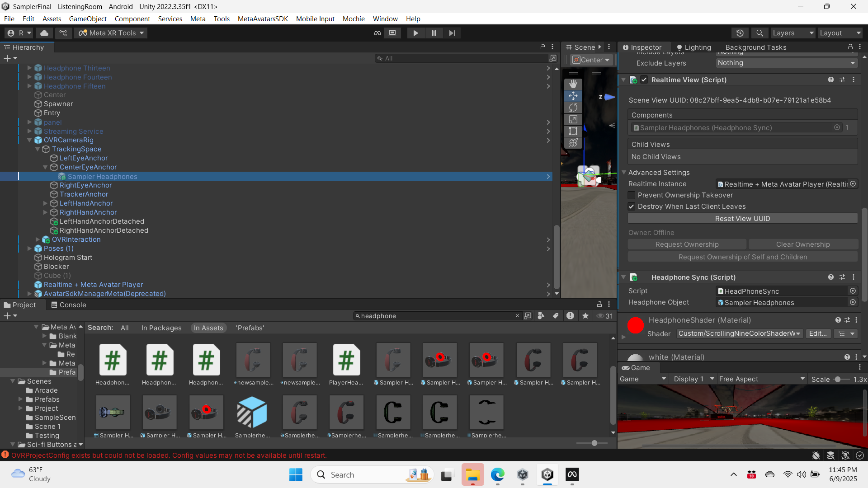Click the Clear Ownership button

click(803, 244)
